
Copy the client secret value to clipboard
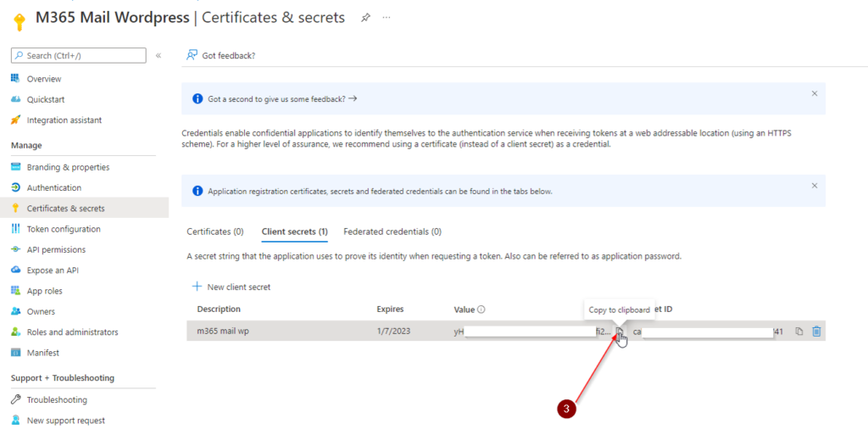coord(620,332)
